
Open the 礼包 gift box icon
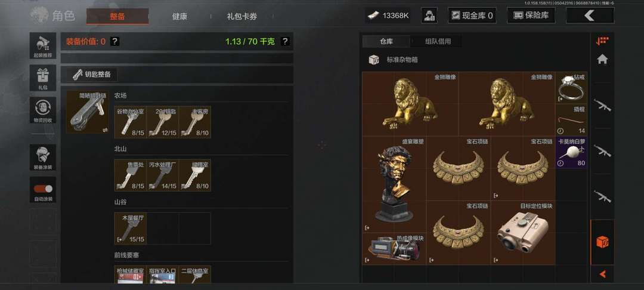[43, 78]
